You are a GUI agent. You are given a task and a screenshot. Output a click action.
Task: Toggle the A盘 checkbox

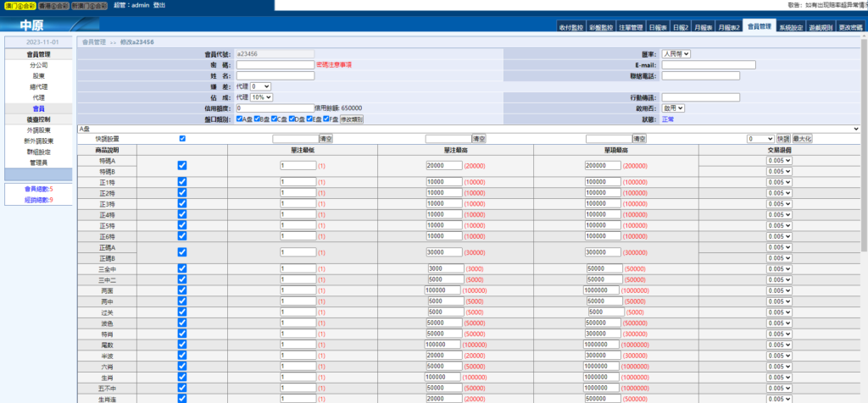click(x=240, y=119)
